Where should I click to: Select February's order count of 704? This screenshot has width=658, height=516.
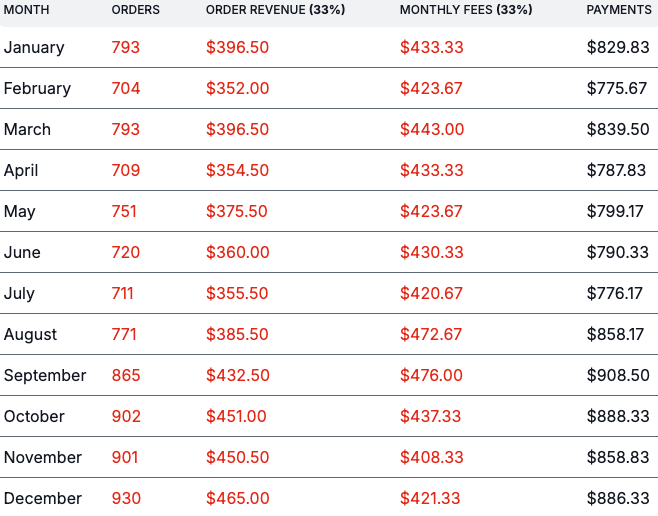coord(126,88)
